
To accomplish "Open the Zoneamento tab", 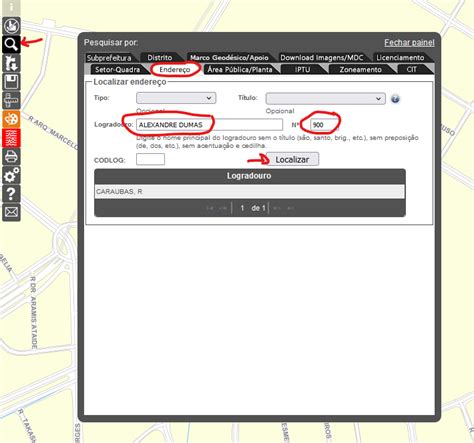I will click(x=360, y=69).
